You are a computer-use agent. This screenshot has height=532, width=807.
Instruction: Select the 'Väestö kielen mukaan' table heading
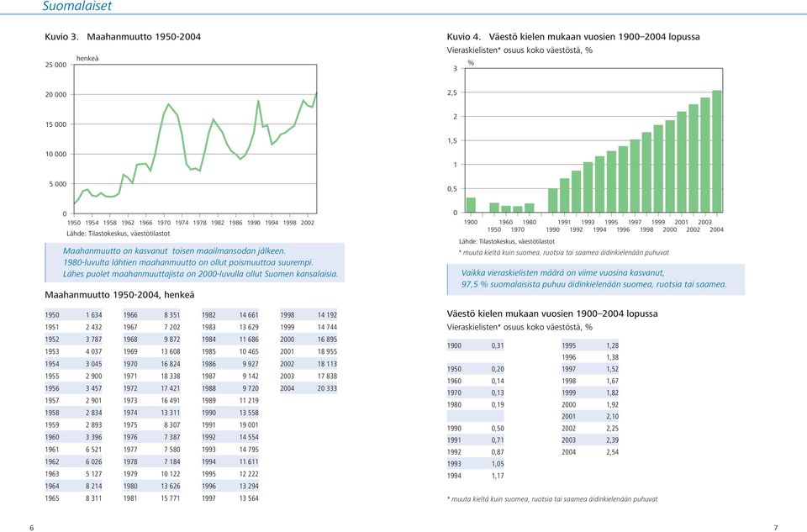552,313
